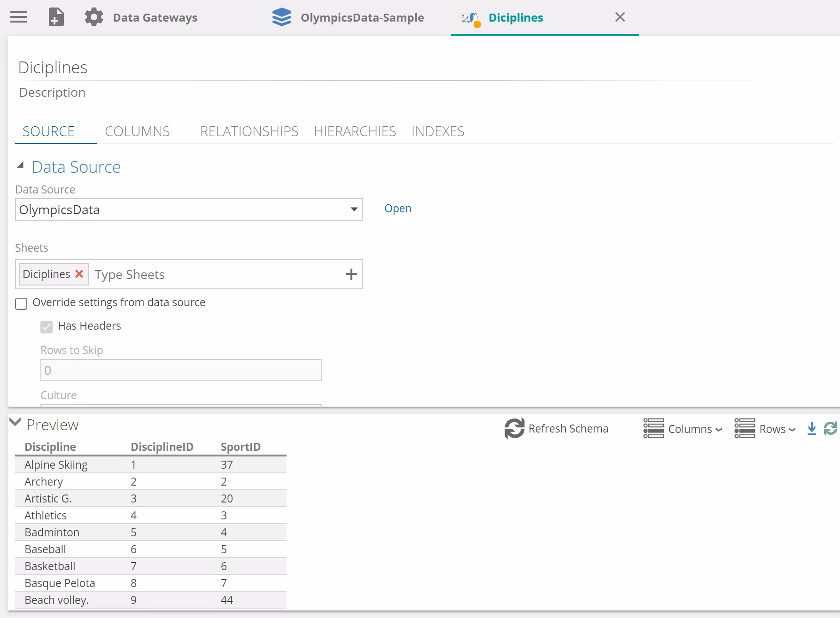
Task: Switch to the RELATIONSHIPS tab
Action: tap(249, 131)
